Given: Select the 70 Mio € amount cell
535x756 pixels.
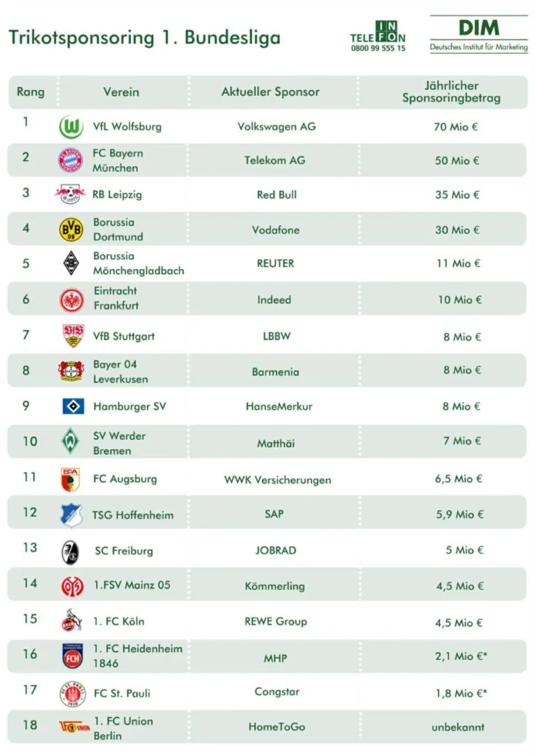Looking at the screenshot, I should pos(456,126).
